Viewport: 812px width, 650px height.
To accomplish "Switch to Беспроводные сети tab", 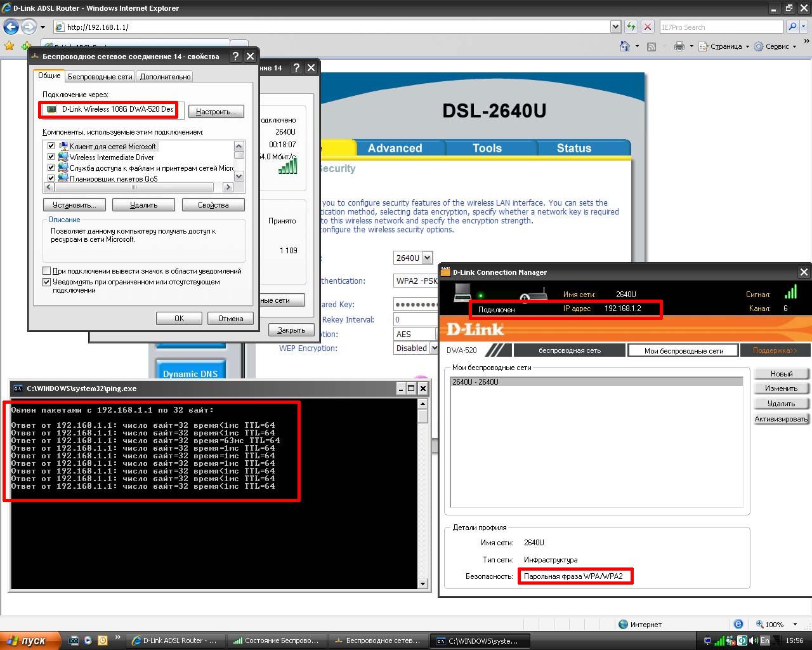I will point(100,77).
